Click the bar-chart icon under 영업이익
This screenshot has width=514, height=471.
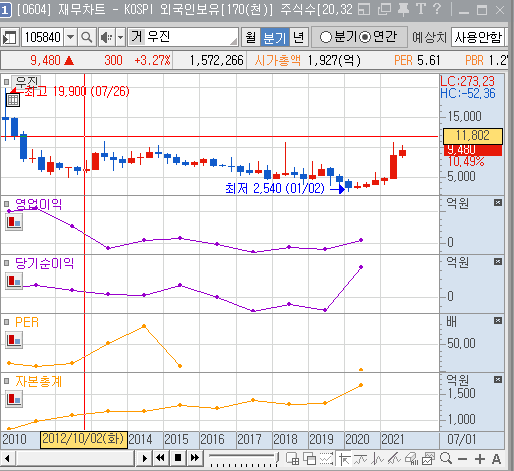(14, 222)
